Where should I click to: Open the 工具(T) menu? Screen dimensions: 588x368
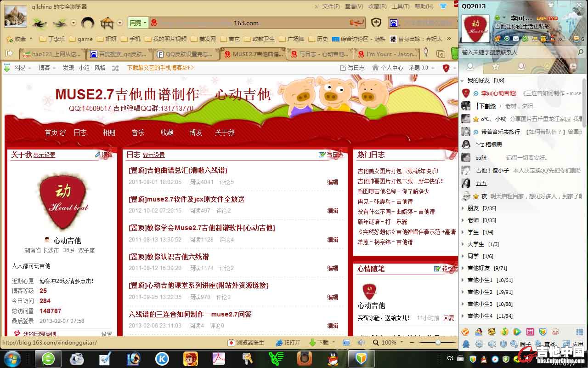point(401,6)
